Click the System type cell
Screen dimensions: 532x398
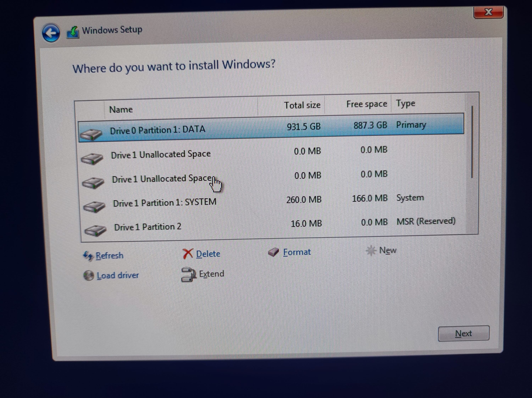410,198
